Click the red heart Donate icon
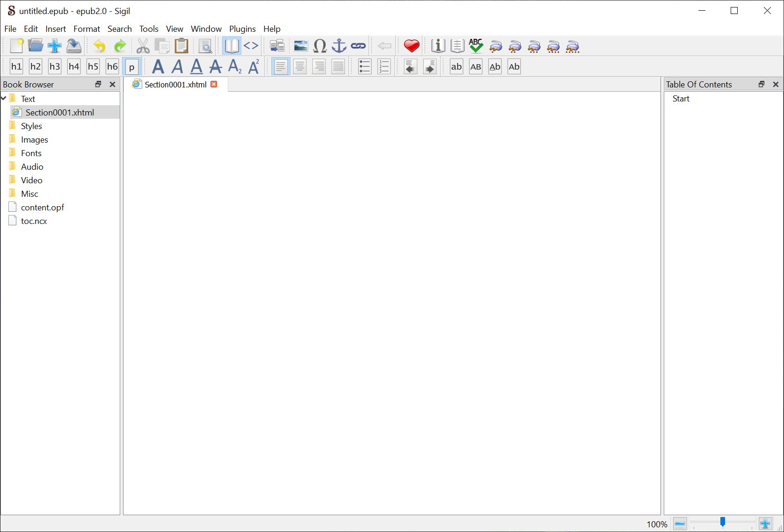The height and width of the screenshot is (532, 784). pos(411,46)
